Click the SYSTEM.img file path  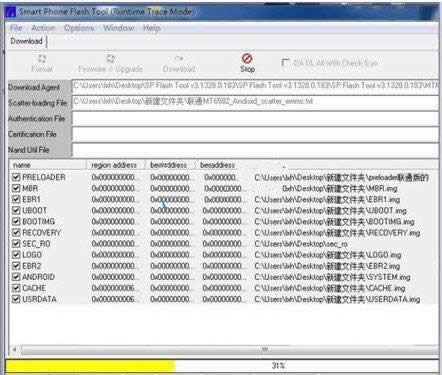coord(332,277)
